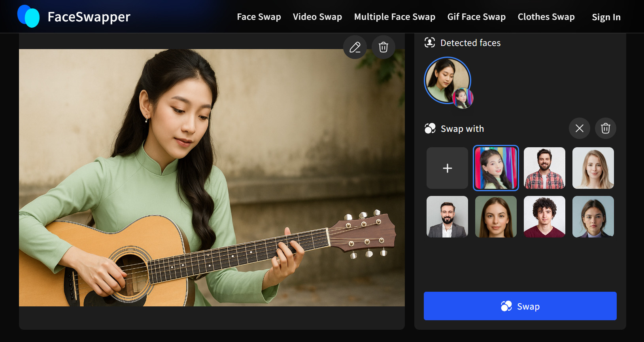644x342 pixels.
Task: Click the Swap with overlapping circles icon
Action: [x=430, y=129]
